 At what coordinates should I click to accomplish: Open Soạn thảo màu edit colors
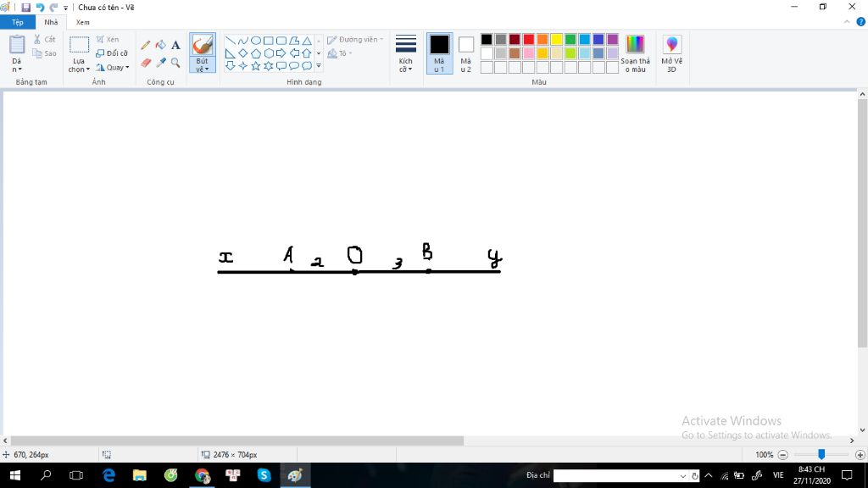click(636, 53)
